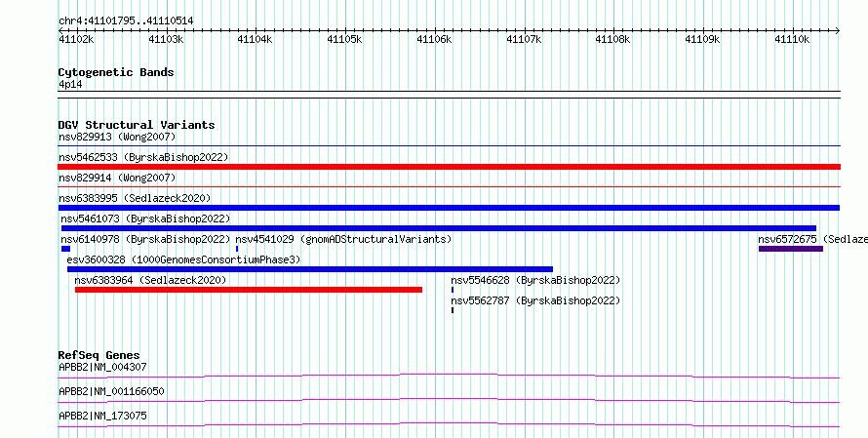Click the 41110k ruler position

pos(792,39)
